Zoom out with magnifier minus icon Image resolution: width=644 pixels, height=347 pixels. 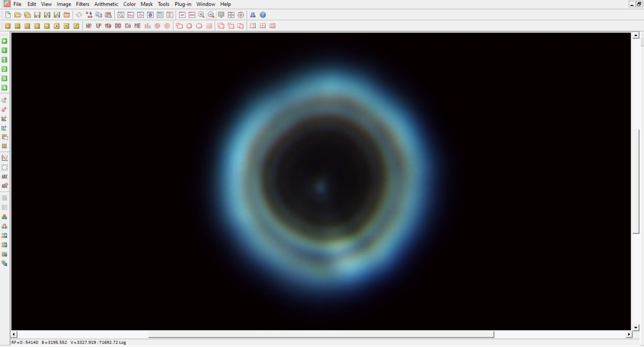click(211, 15)
